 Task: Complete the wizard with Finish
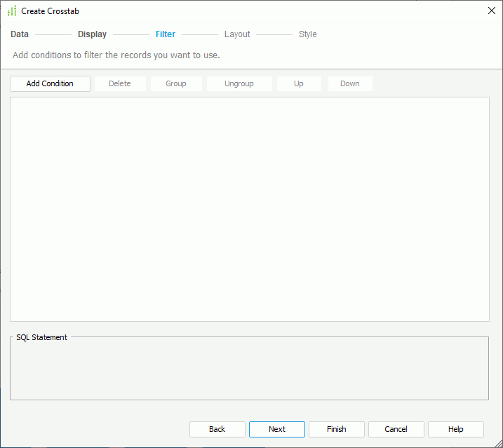click(x=337, y=429)
